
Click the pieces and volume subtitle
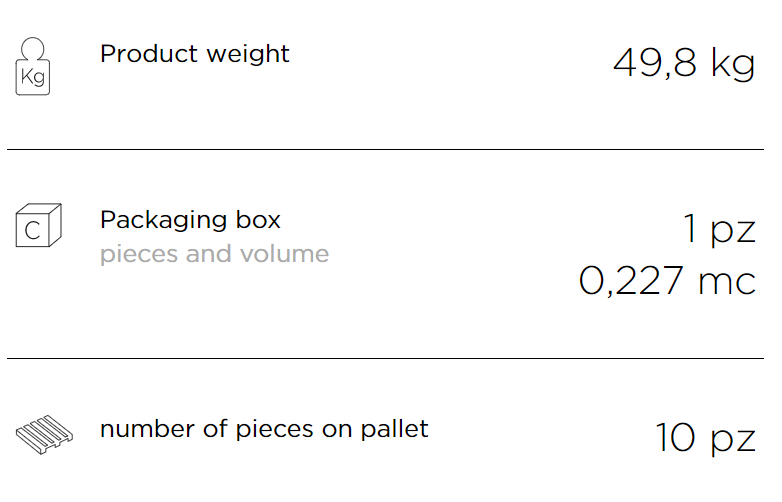pos(214,254)
